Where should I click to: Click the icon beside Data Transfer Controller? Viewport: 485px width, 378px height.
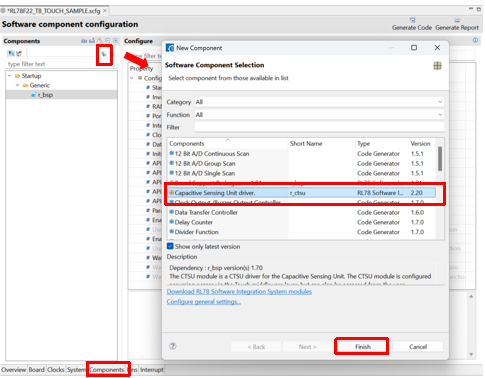tap(172, 212)
